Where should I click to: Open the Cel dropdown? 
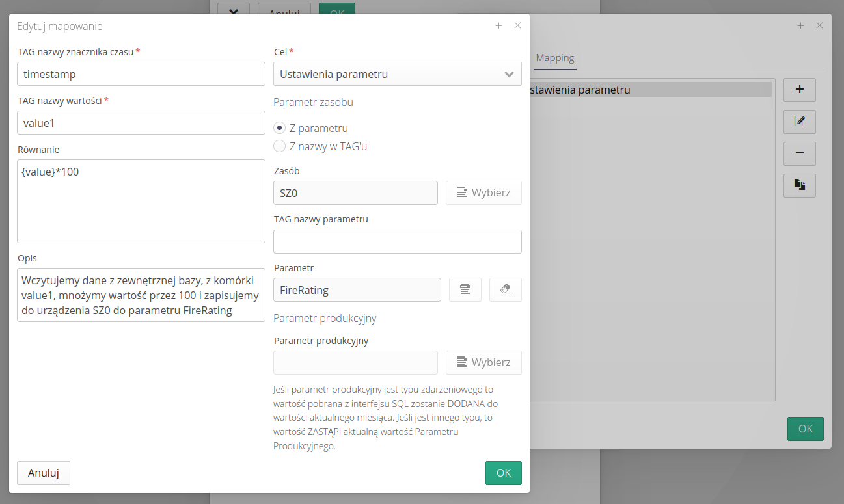[x=397, y=74]
